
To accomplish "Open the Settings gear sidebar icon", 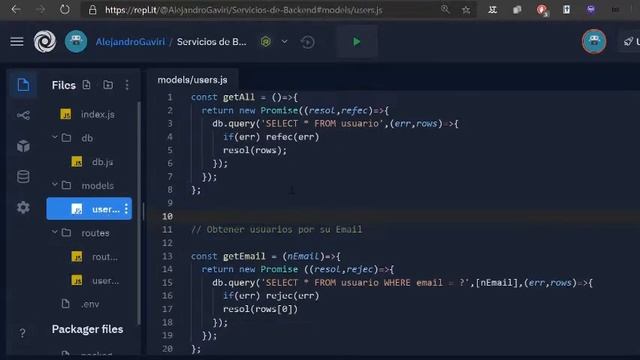I will pyautogui.click(x=23, y=207).
